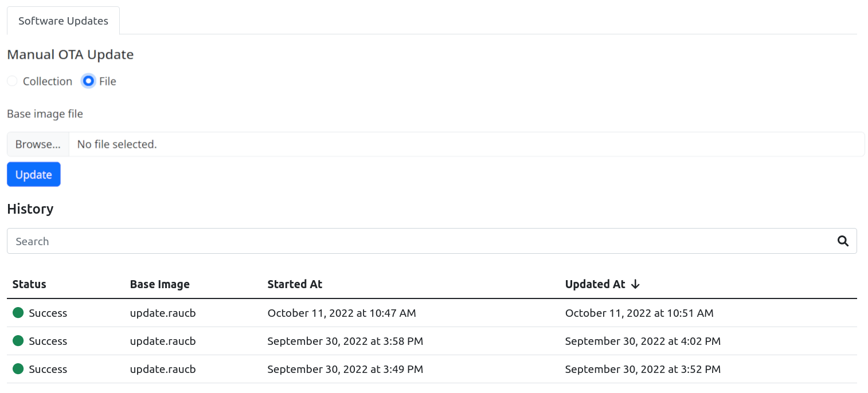The image size is (868, 393).
Task: Click the success status dot on the second row
Action: 18,341
